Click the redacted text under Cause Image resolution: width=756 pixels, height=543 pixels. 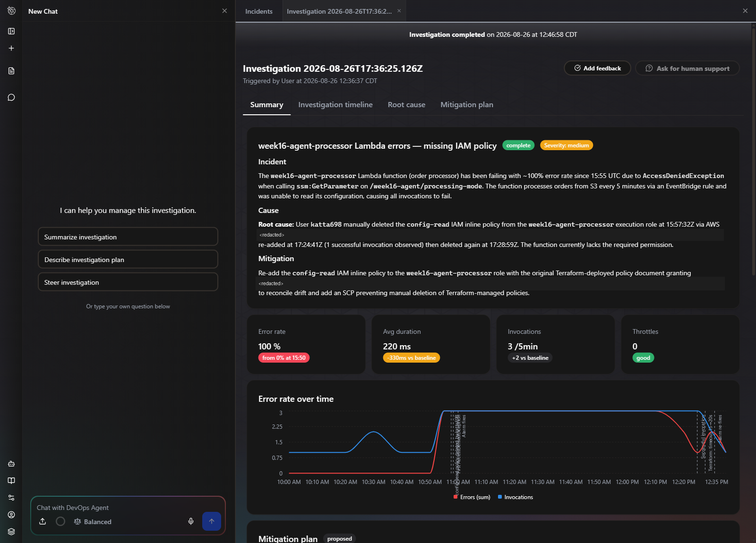272,235
